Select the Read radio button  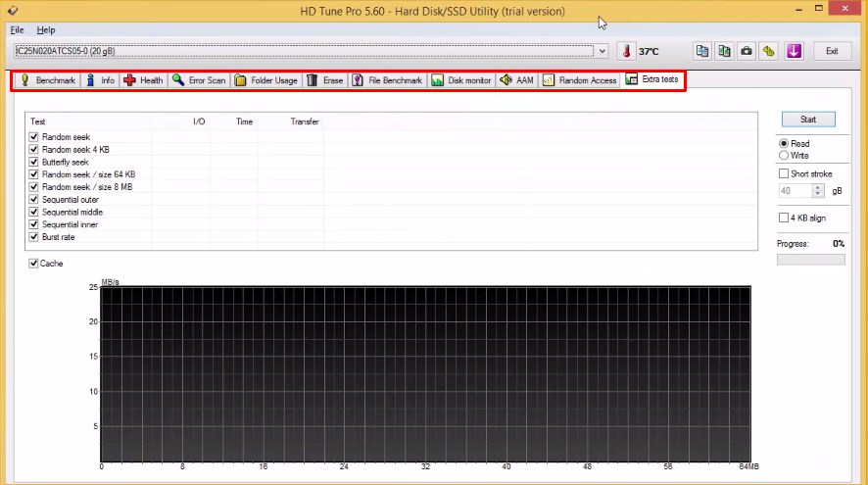[x=784, y=143]
